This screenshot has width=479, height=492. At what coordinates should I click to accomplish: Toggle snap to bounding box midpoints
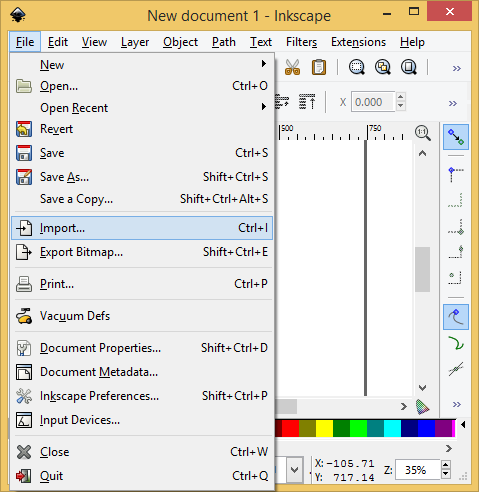pyautogui.click(x=456, y=252)
